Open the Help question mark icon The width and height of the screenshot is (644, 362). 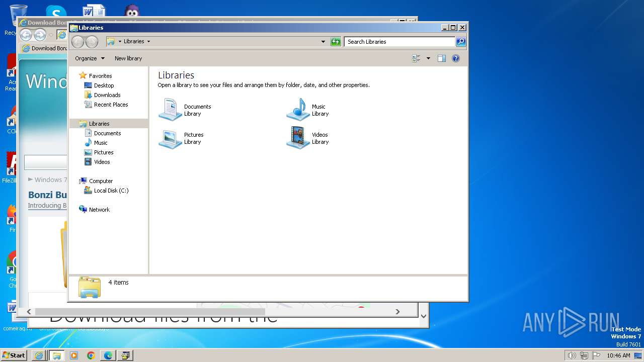tap(456, 58)
